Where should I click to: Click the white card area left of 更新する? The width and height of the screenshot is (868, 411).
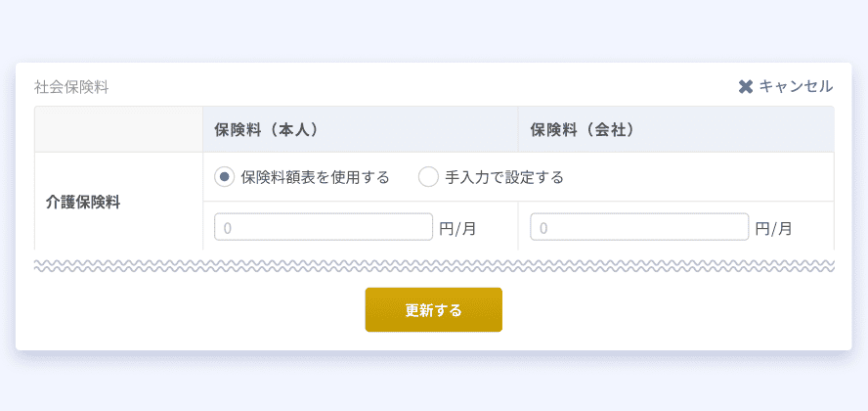click(x=191, y=309)
